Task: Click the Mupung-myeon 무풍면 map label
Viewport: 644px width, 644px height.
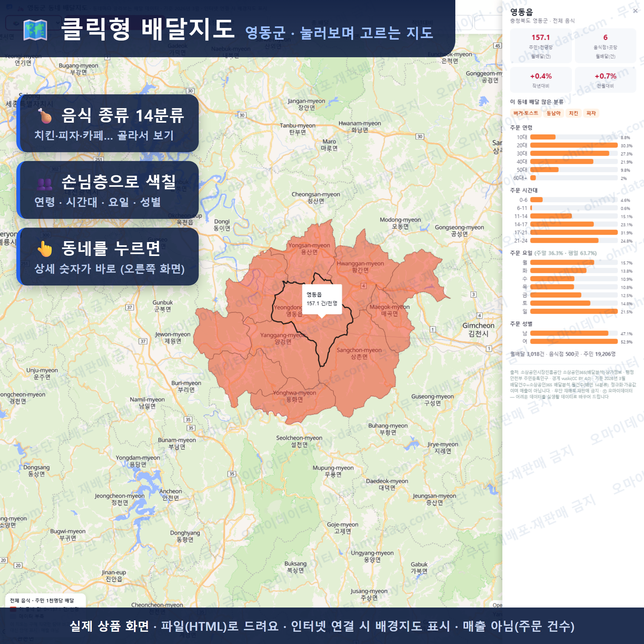Action: (x=333, y=471)
